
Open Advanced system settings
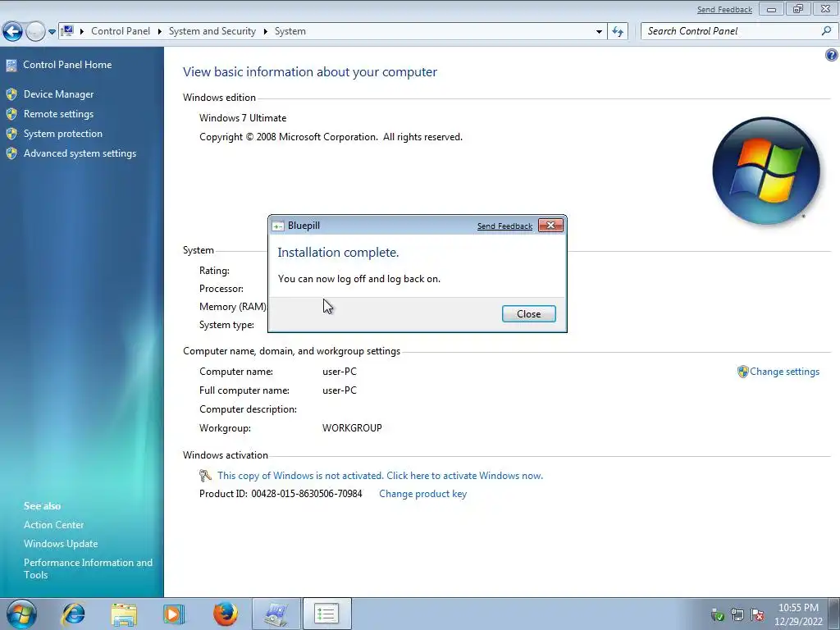(x=80, y=153)
